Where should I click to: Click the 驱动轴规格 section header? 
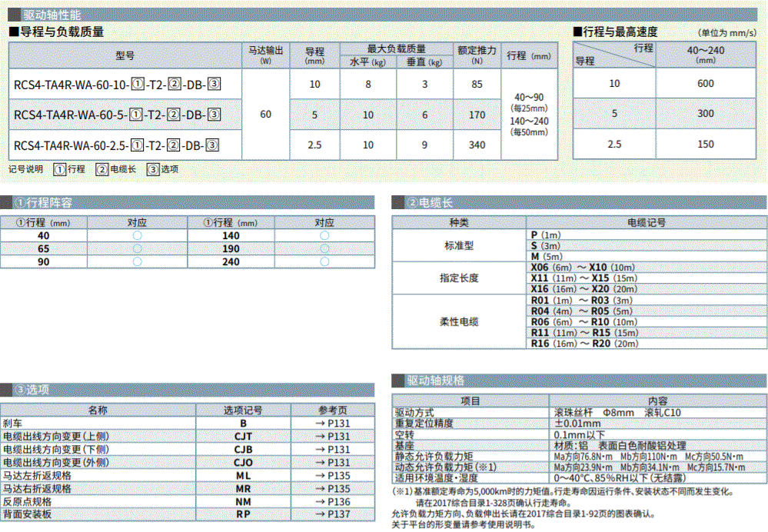(x=579, y=380)
